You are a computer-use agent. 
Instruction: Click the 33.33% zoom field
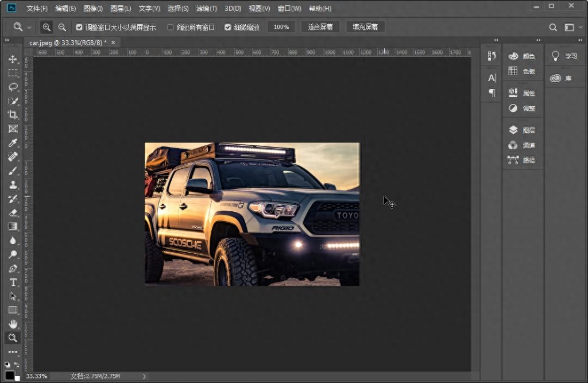tap(37, 376)
